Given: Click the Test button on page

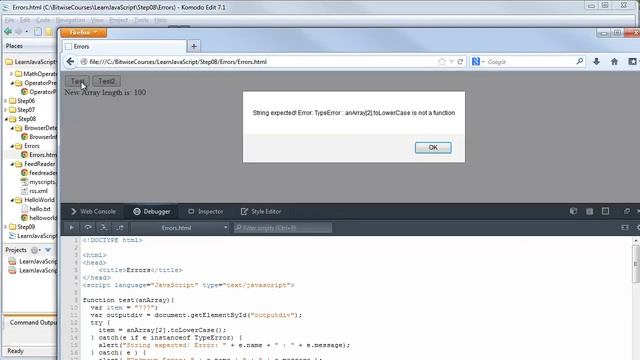Looking at the screenshot, I should [78, 81].
